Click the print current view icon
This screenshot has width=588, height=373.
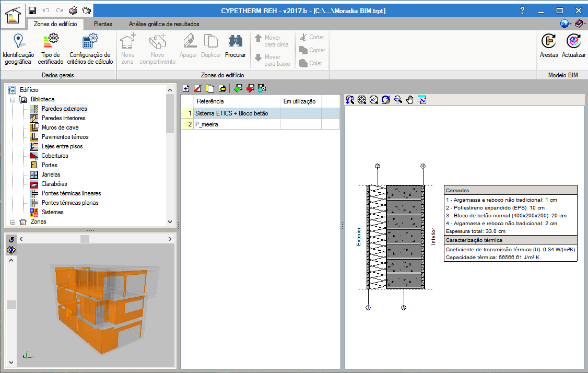pyautogui.click(x=422, y=100)
